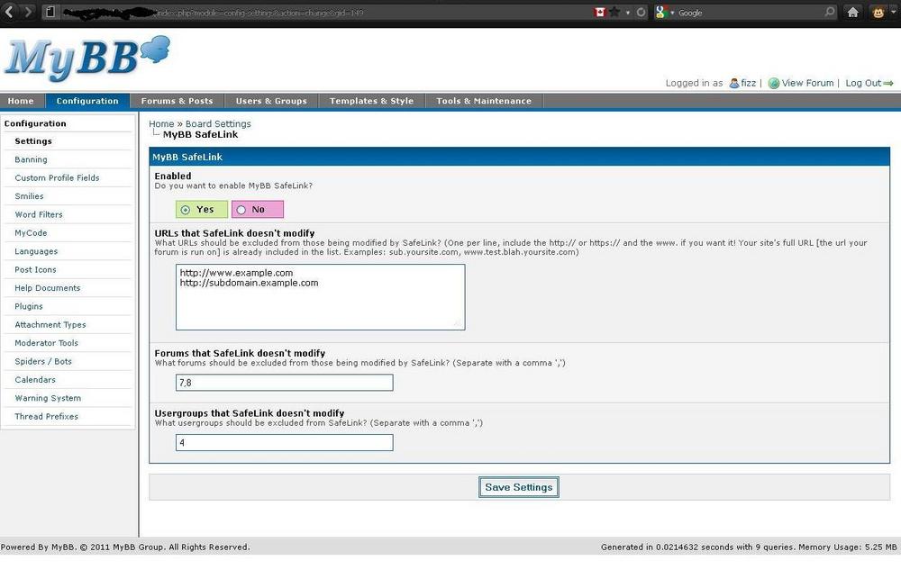Open Custom Profile Fields in sidebar
The width and height of the screenshot is (901, 588).
57,178
